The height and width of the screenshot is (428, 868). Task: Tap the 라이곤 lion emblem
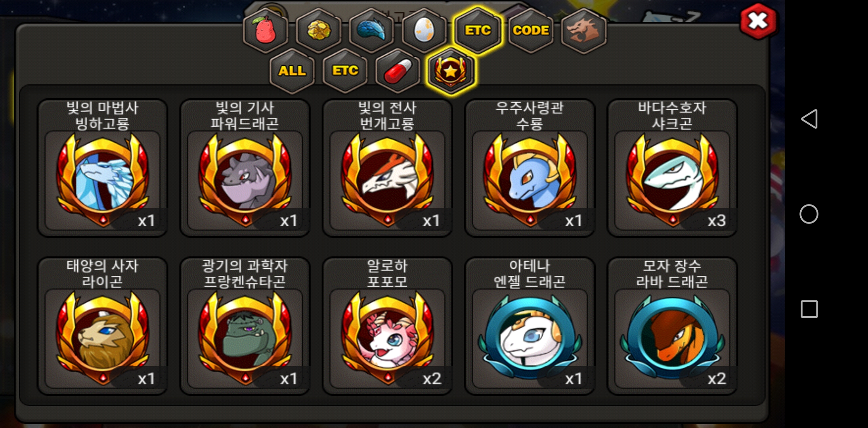(x=103, y=326)
